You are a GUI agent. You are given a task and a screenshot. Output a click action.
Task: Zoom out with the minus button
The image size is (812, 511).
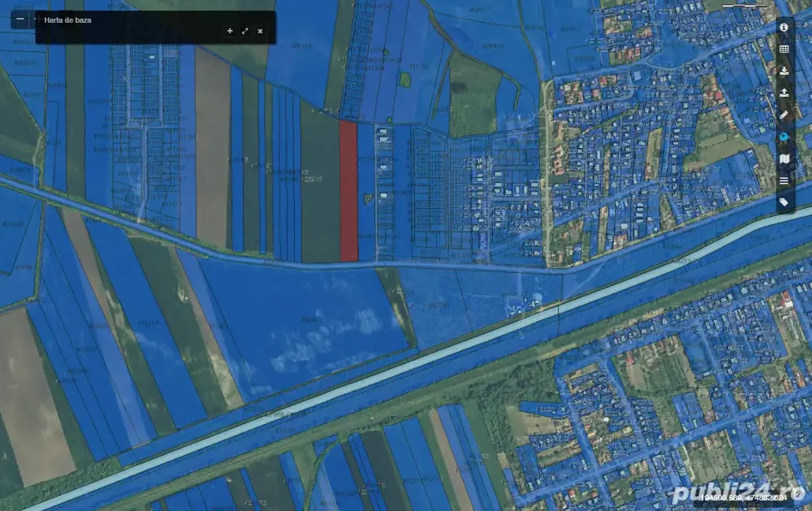(20, 18)
